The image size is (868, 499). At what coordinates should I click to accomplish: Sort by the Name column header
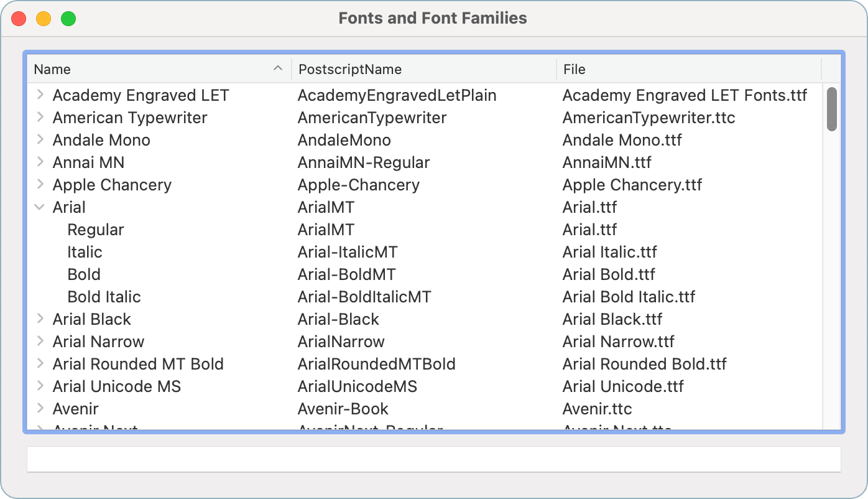click(x=159, y=69)
